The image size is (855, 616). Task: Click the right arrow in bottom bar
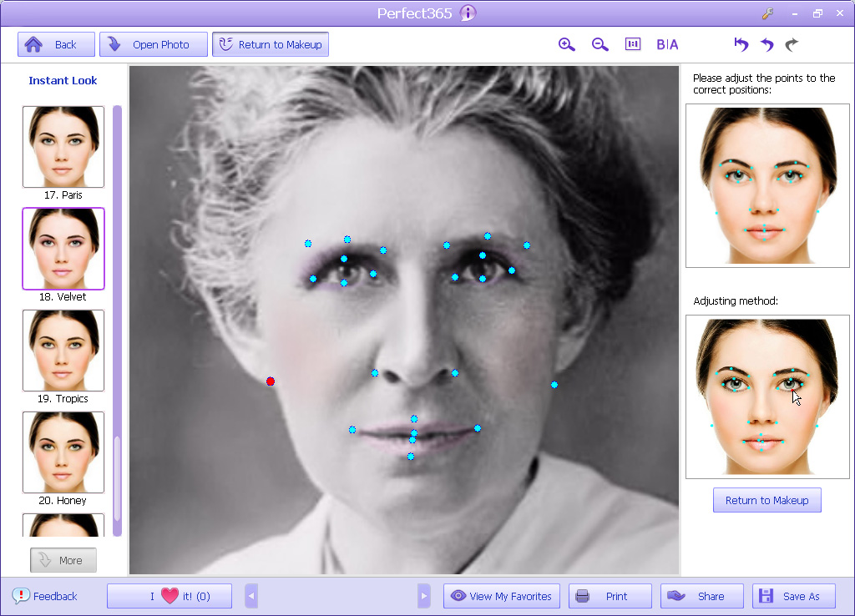pos(424,596)
